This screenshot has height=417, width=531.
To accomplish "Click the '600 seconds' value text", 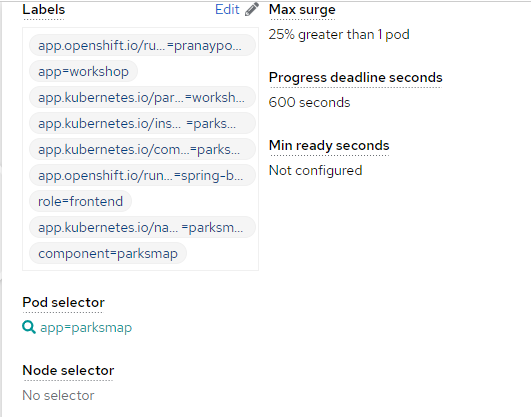I will coord(309,102).
